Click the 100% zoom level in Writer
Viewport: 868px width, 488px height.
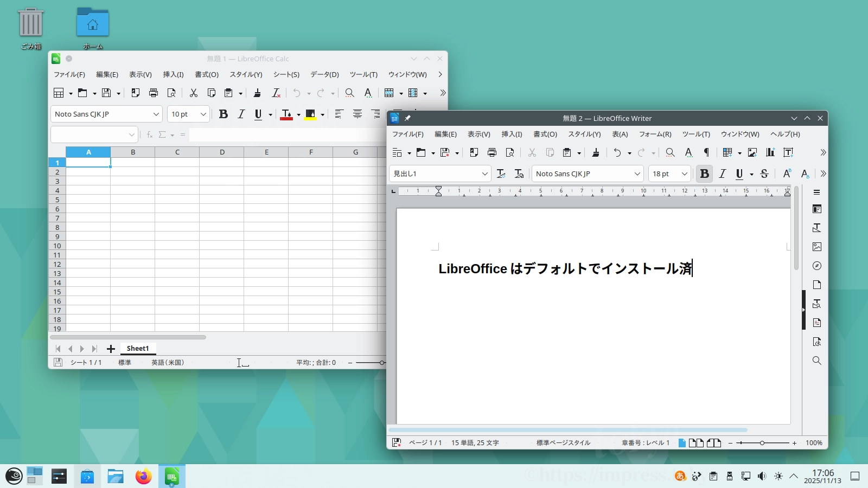(x=814, y=443)
